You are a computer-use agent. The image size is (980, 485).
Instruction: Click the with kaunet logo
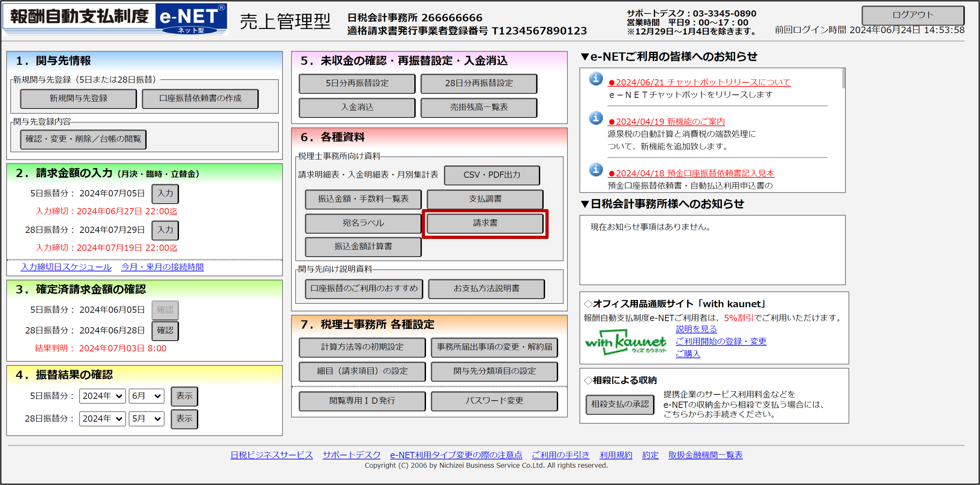625,342
